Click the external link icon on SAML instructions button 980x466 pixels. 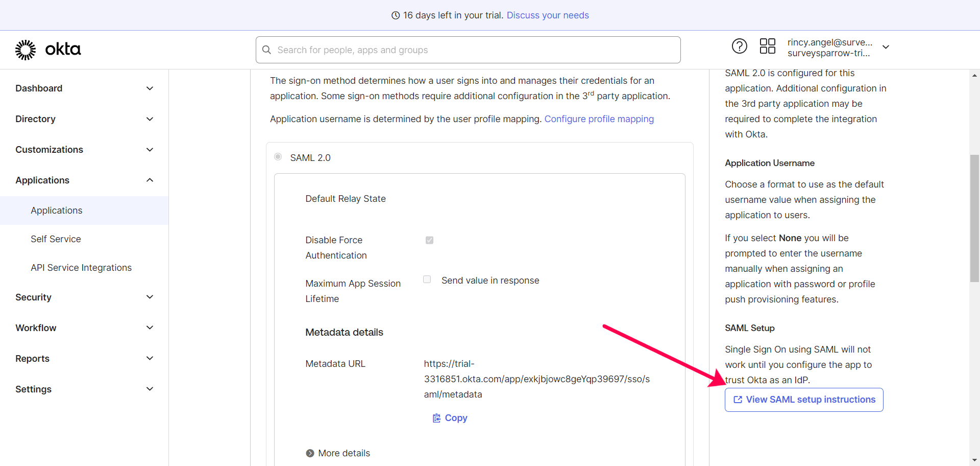point(738,400)
